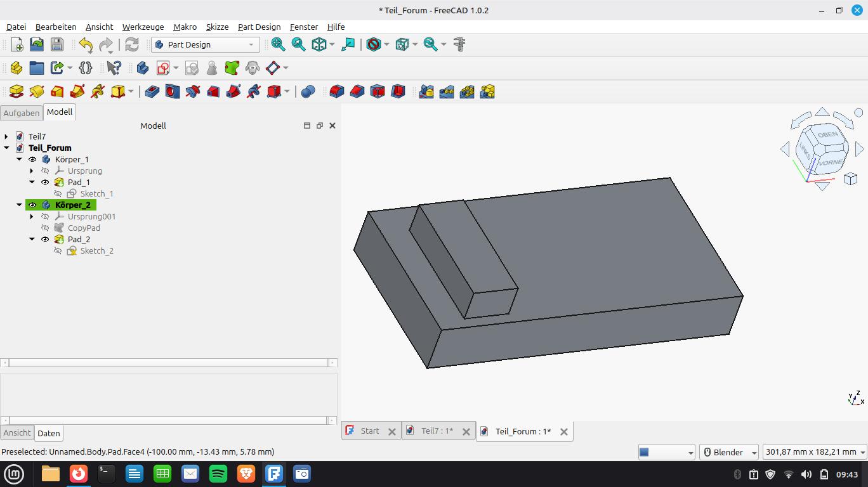Screen dimensions: 868x487
Task: Show the hidden CopyPad object
Action: pos(45,228)
